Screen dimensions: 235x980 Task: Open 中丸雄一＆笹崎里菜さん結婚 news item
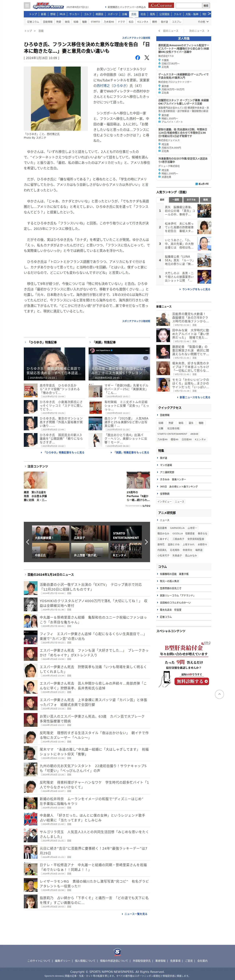point(87,621)
